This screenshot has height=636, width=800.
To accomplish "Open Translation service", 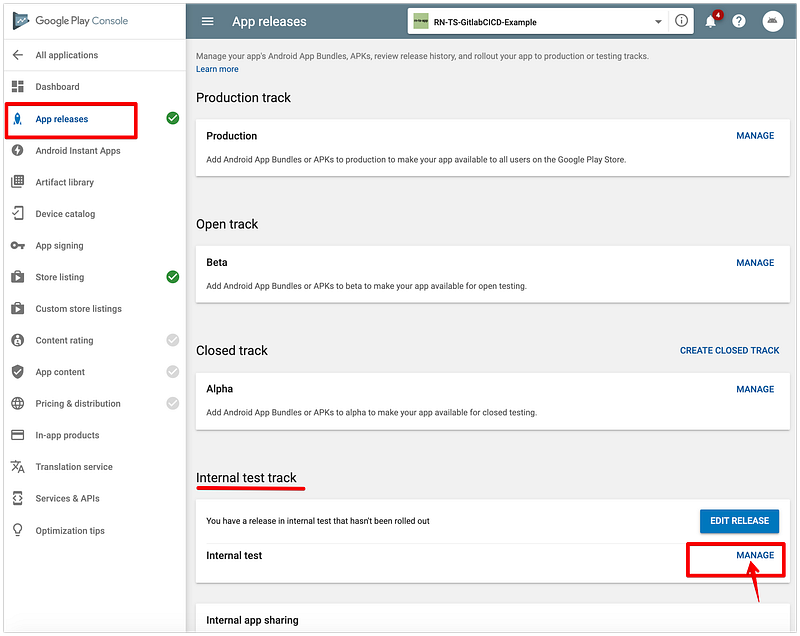I will coord(74,467).
